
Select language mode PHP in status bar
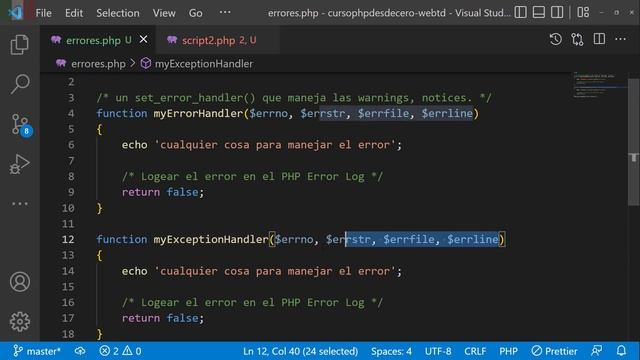pos(508,351)
